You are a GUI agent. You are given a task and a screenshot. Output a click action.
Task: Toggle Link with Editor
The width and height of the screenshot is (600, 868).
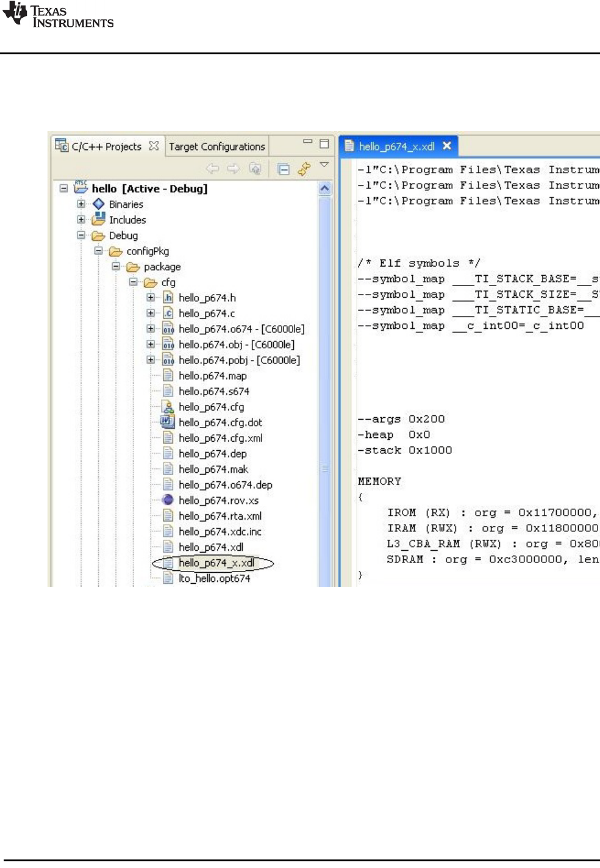coord(304,168)
